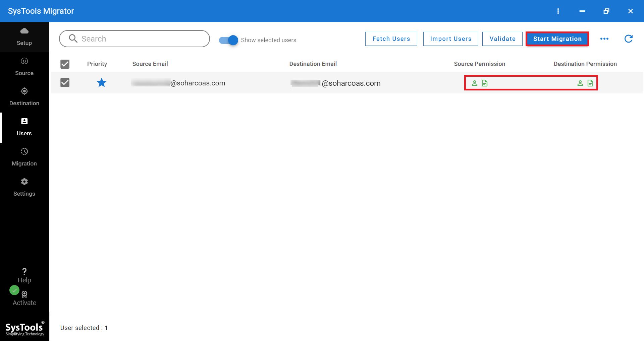Open the title bar vertical dots menu
The height and width of the screenshot is (341, 644).
(x=558, y=11)
